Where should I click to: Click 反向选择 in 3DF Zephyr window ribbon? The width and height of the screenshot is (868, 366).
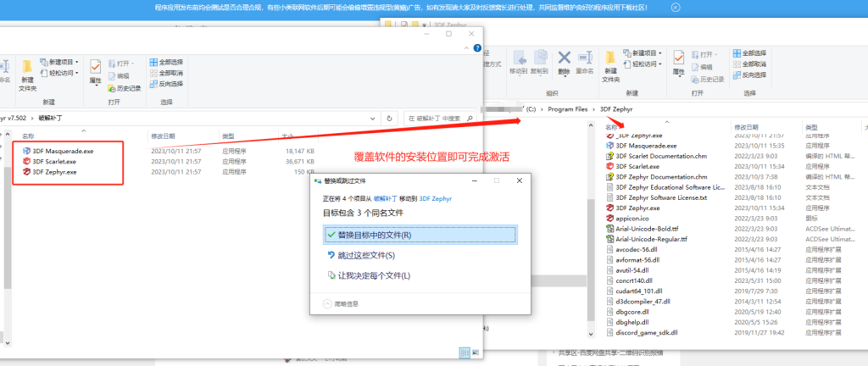pyautogui.click(x=749, y=75)
